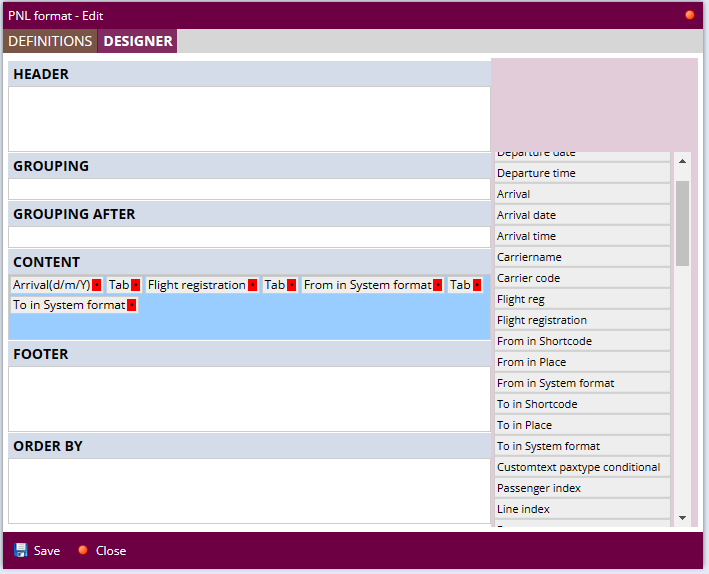Screen dimensions: 709x574
Task: Click the ORDER BY design area
Action: [x=249, y=490]
